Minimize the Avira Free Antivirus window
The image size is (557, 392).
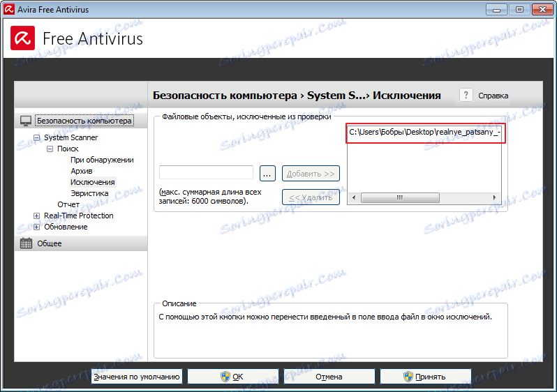tap(496, 10)
